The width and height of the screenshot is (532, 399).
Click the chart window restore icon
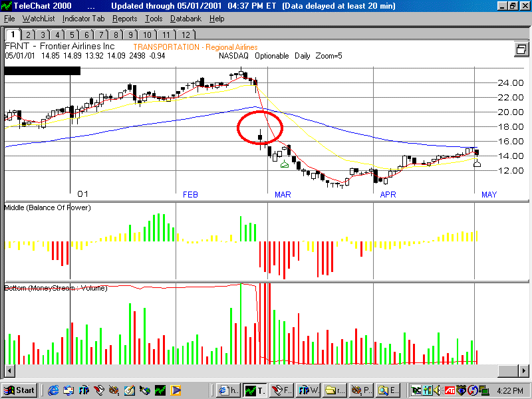[521, 49]
